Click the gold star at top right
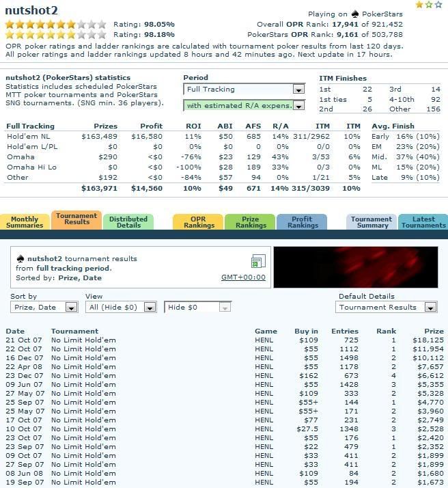Image resolution: width=448 pixels, height=488 pixels. pos(419,4)
